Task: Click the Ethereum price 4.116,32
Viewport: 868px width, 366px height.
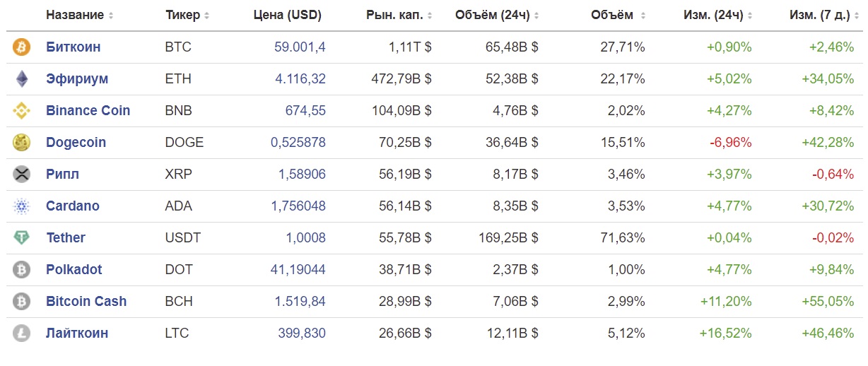Action: [x=300, y=79]
